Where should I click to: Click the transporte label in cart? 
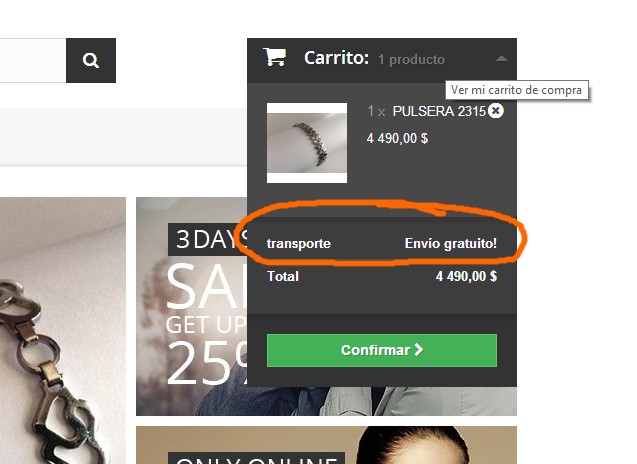(299, 243)
